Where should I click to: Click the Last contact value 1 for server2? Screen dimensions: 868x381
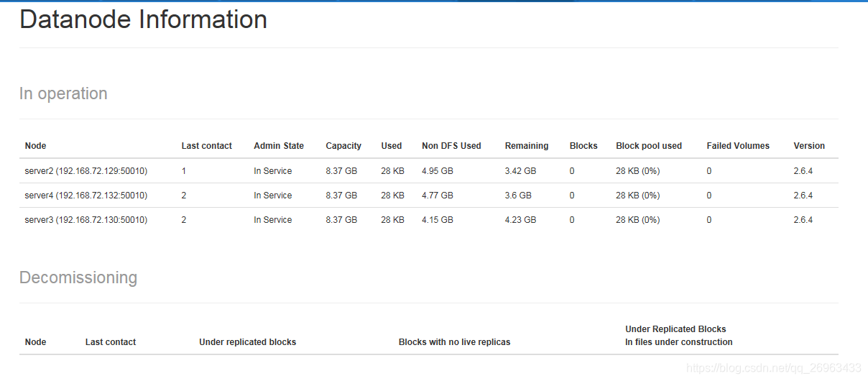coord(184,171)
